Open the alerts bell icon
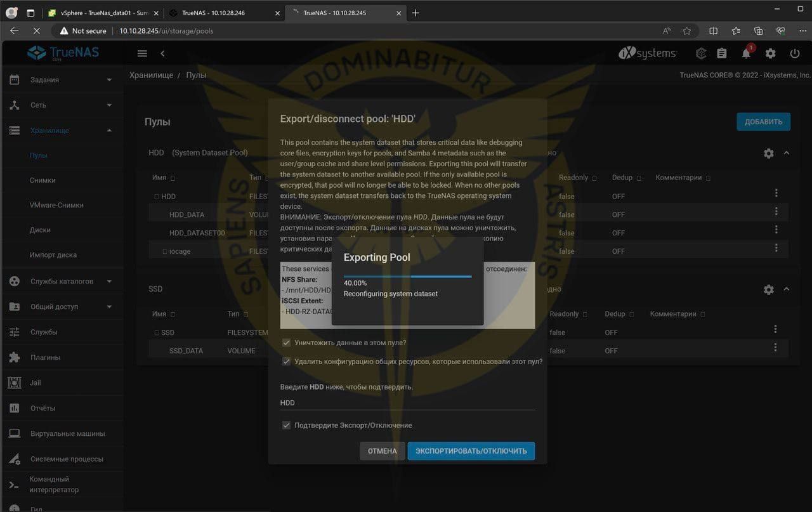Image resolution: width=812 pixels, height=512 pixels. pos(747,54)
